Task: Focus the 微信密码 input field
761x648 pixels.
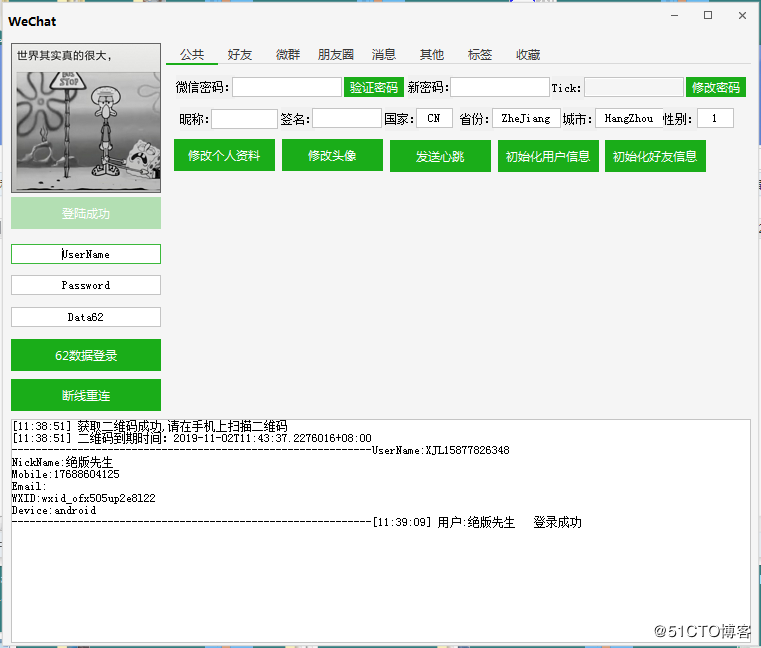Action: tap(287, 87)
